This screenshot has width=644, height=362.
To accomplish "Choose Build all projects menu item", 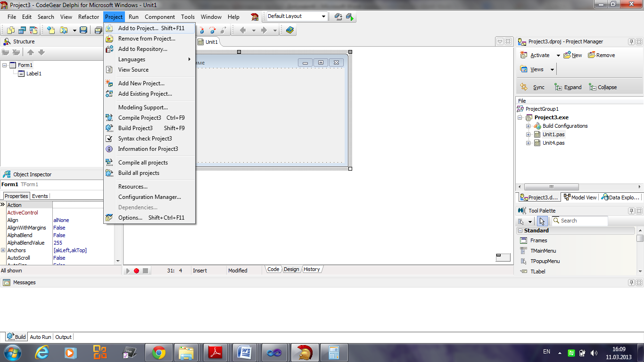I will tap(149, 173).
